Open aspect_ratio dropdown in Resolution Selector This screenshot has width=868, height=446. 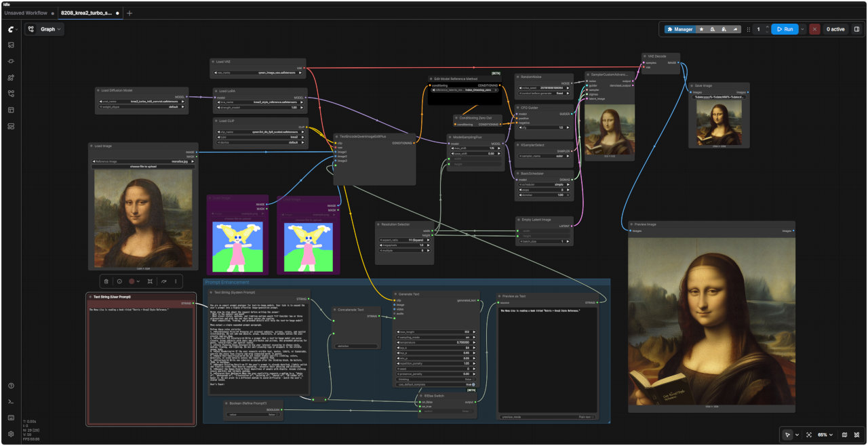click(x=406, y=240)
